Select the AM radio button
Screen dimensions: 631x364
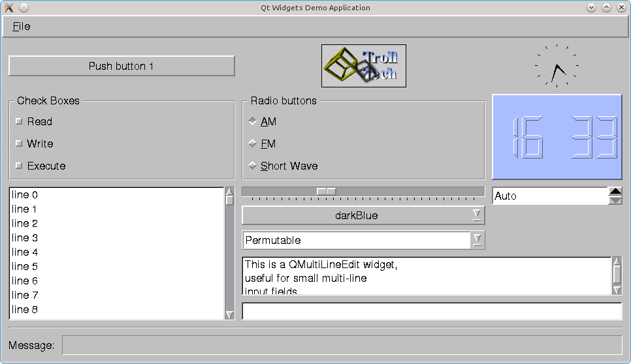point(252,121)
